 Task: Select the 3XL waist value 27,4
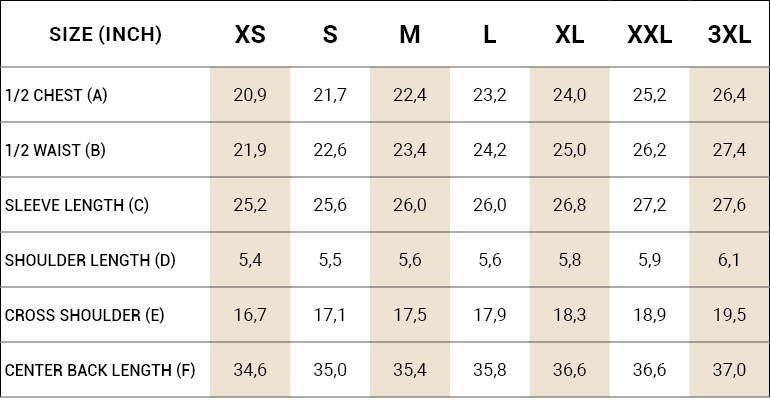[729, 151]
